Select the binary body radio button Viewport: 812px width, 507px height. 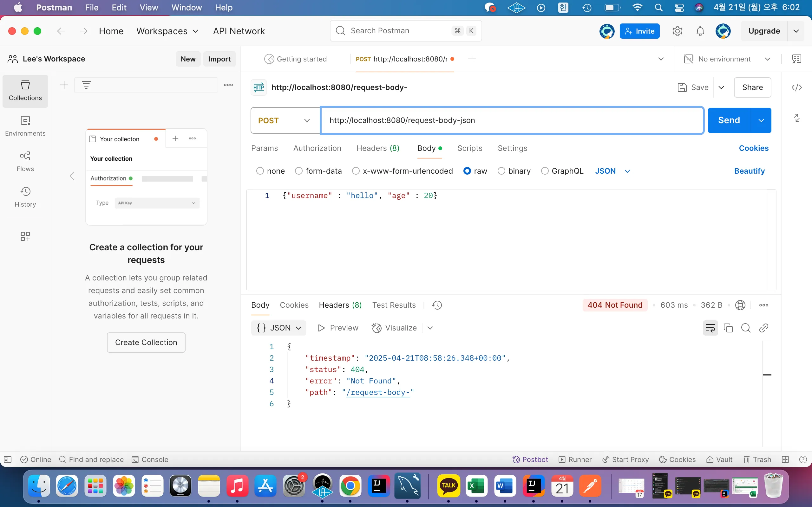(501, 171)
